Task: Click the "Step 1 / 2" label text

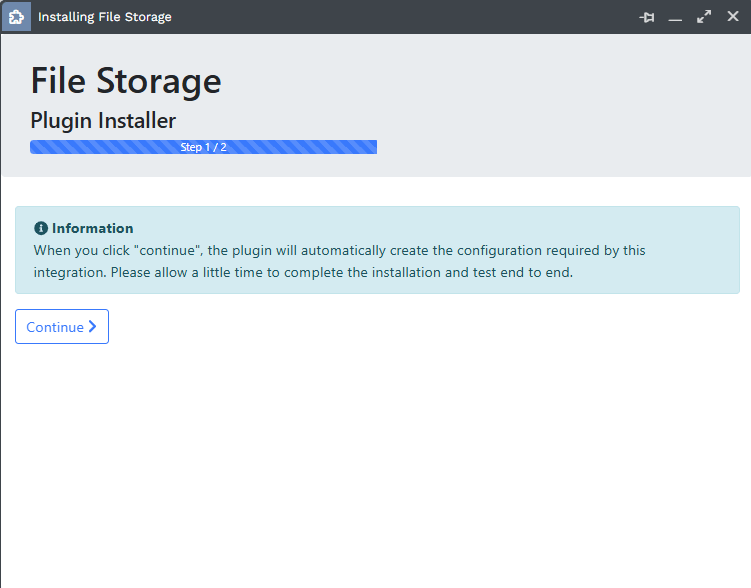Action: pos(203,147)
